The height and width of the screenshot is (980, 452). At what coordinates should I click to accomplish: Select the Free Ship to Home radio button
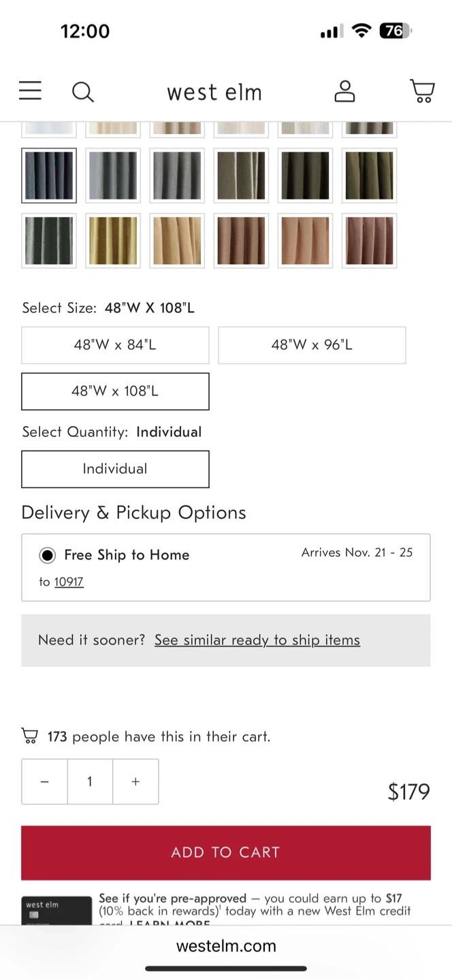click(x=47, y=555)
